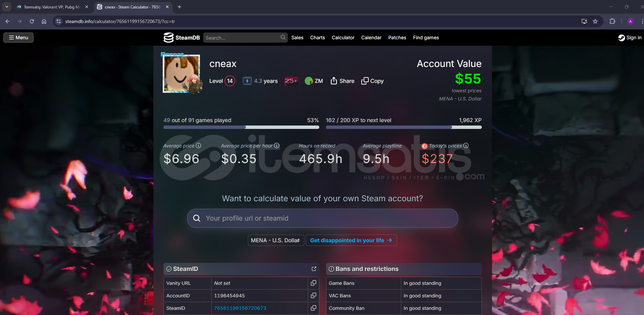This screenshot has height=315, width=644.
Task: Share this calculator profile
Action: pyautogui.click(x=342, y=81)
